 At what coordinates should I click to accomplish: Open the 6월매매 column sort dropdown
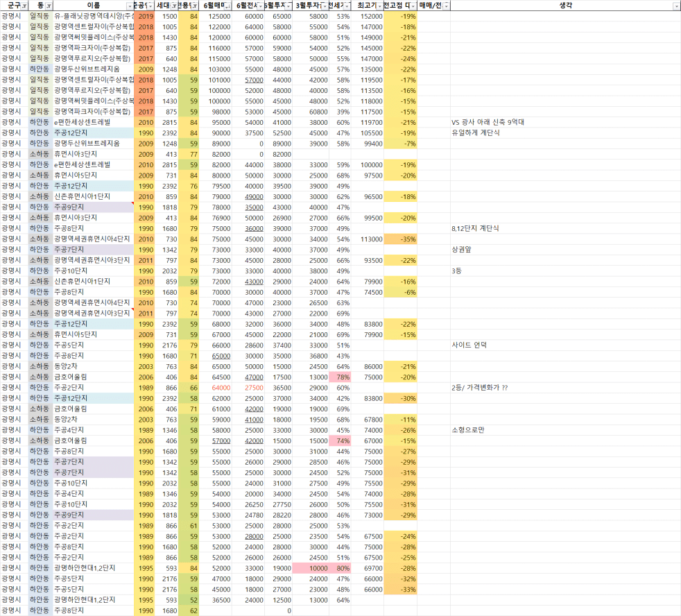(227, 6)
